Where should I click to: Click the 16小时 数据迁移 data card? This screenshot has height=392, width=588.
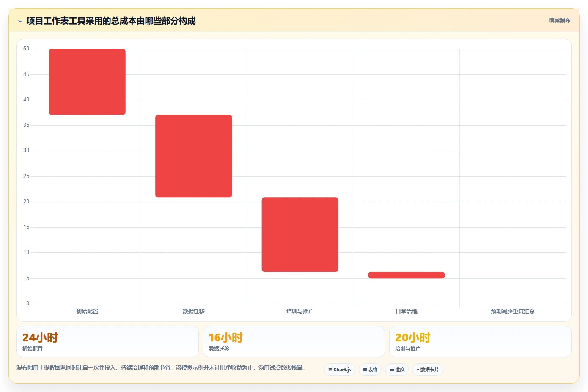(x=294, y=342)
